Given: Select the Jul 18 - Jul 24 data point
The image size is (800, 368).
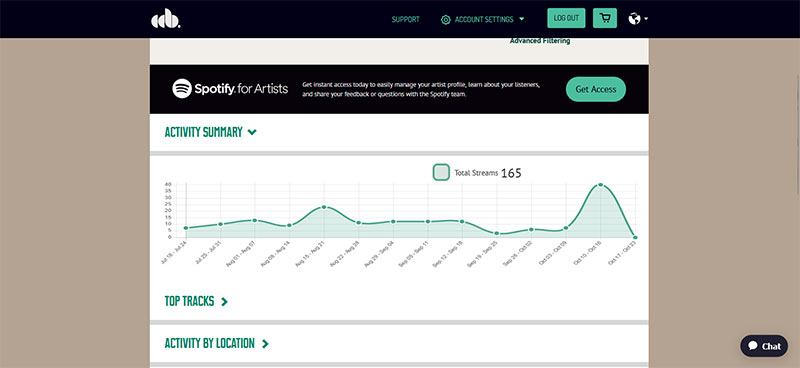Looking at the screenshot, I should point(186,228).
